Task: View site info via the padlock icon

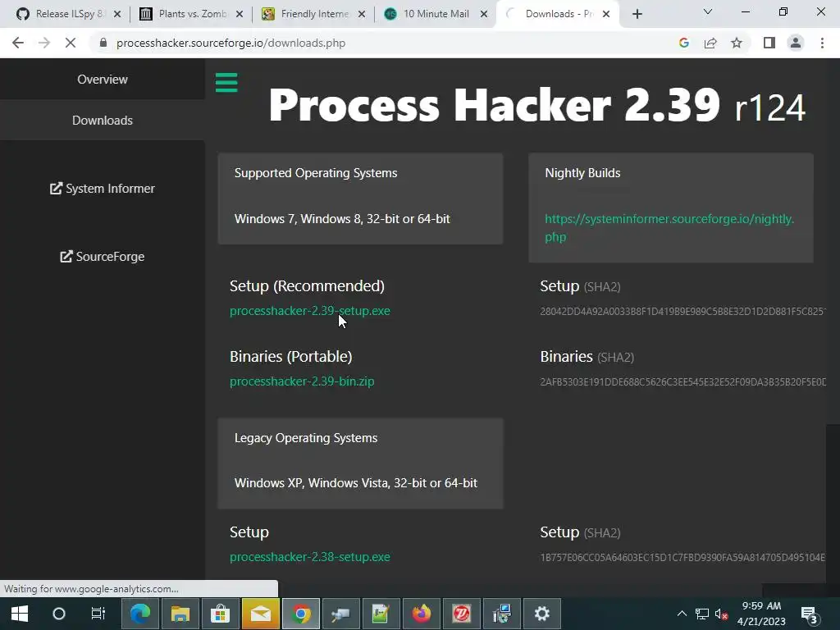Action: (103, 43)
